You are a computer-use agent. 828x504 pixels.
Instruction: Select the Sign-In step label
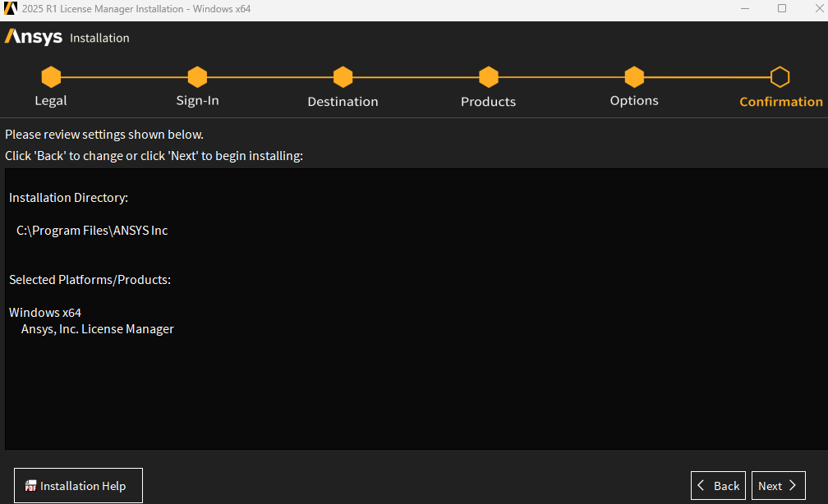(x=197, y=101)
